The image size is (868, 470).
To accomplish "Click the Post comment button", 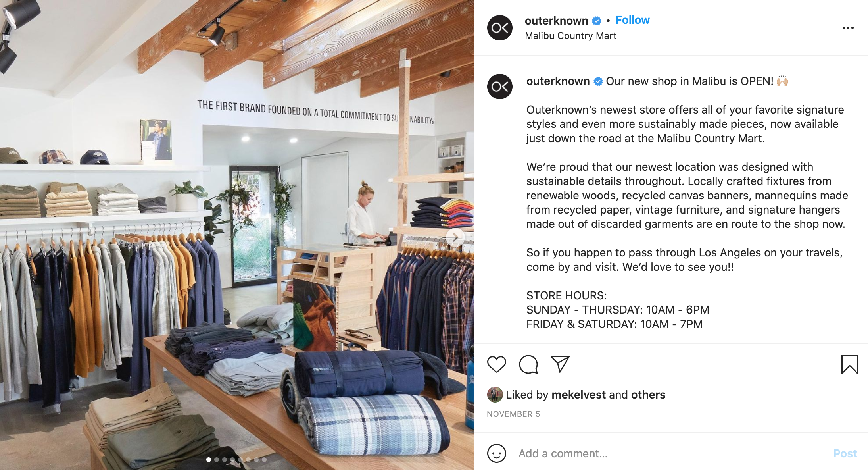I will (x=845, y=453).
